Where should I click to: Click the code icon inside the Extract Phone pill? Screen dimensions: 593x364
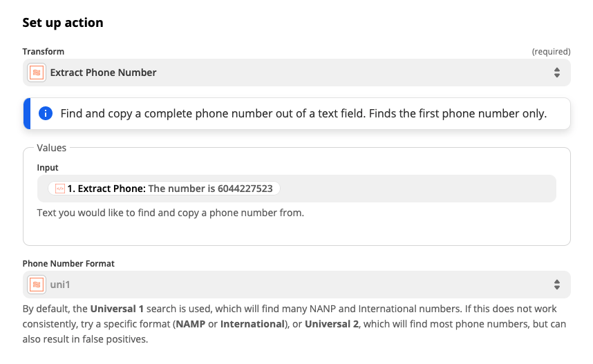coord(60,189)
